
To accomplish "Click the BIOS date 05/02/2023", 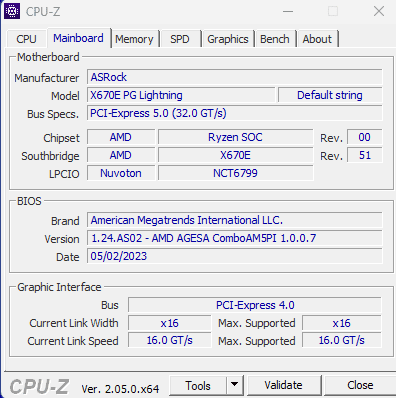I will pos(235,256).
